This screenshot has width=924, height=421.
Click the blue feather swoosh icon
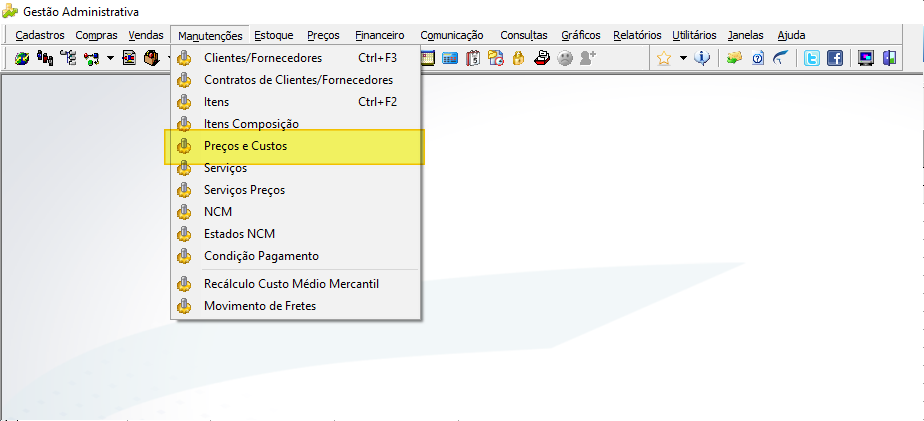(780, 58)
